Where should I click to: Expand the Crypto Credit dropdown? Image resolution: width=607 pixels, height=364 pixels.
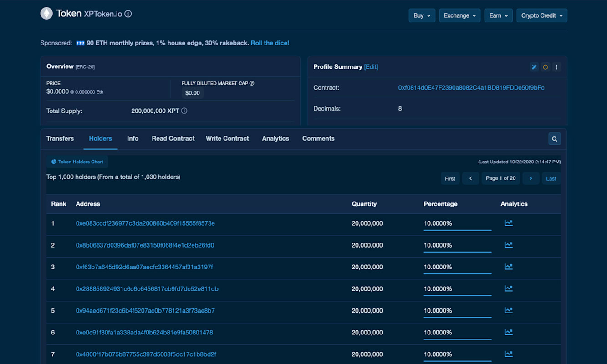(542, 15)
